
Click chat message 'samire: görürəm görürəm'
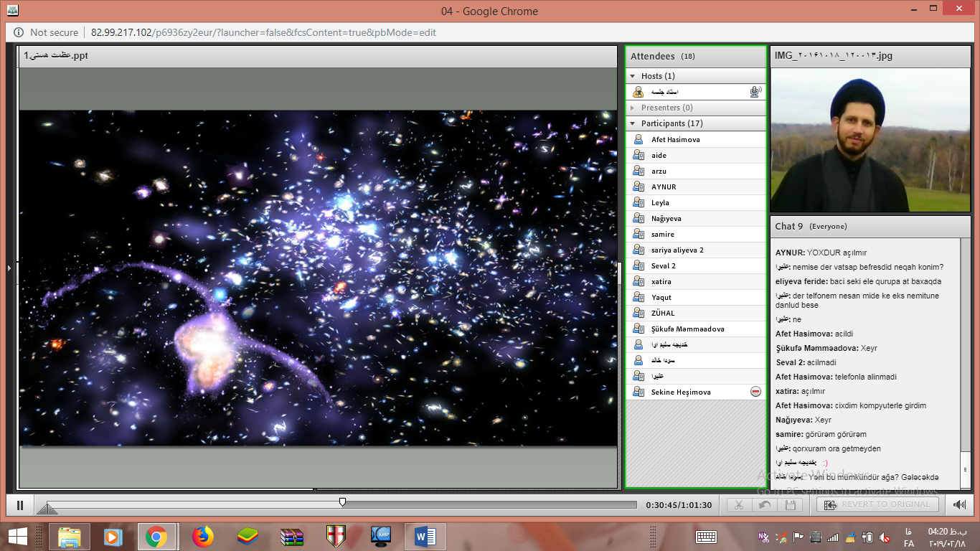tap(821, 434)
